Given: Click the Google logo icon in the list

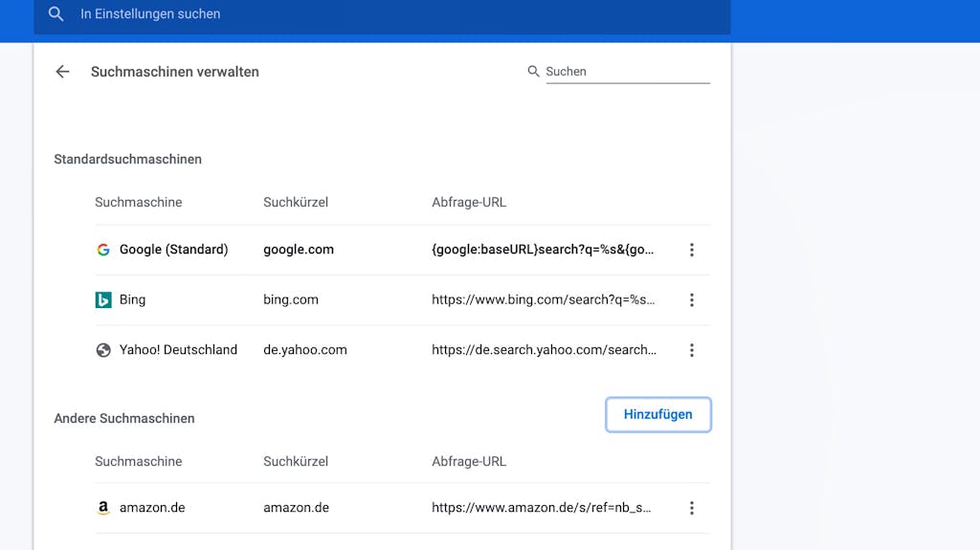Looking at the screenshot, I should coord(103,250).
